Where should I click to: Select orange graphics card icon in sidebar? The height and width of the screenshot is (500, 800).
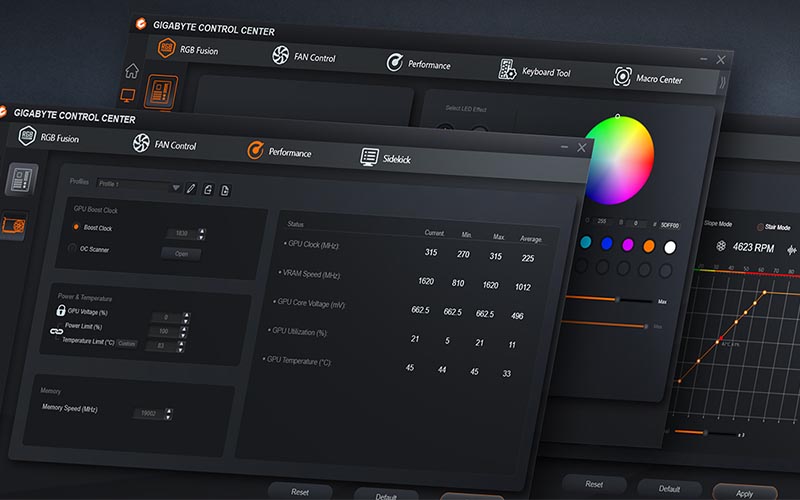point(14,225)
